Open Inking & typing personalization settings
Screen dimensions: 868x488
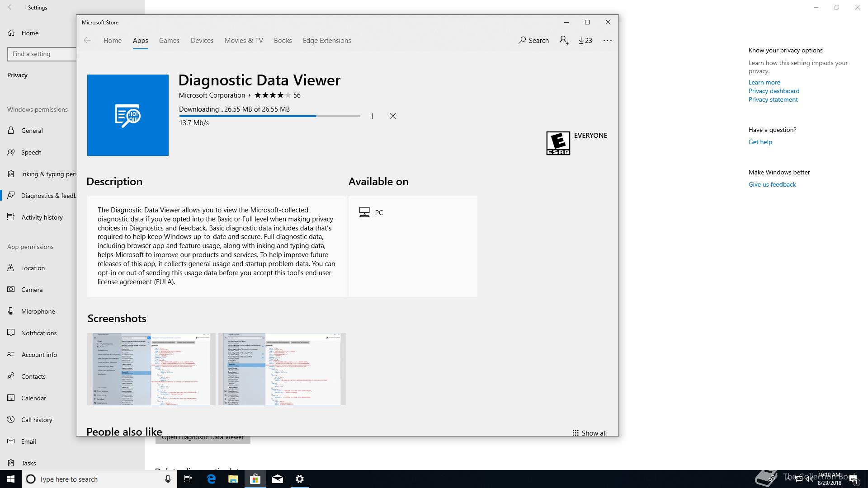(38, 174)
